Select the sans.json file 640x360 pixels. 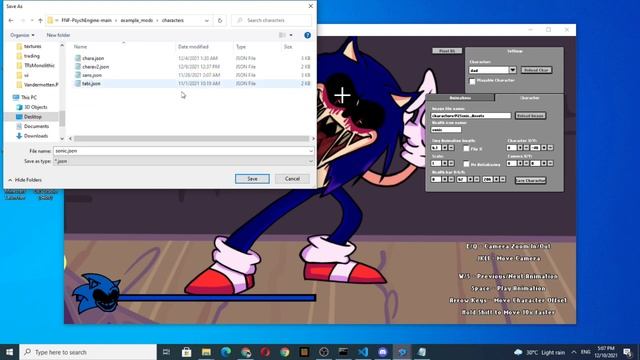pos(92,75)
